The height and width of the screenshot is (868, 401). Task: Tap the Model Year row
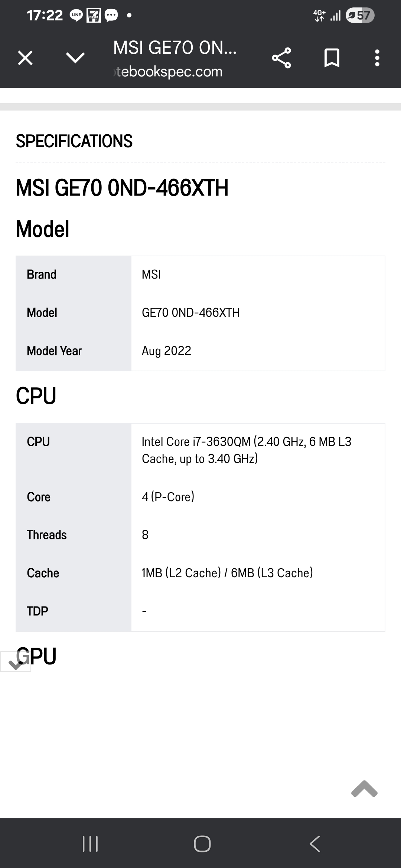coord(200,351)
